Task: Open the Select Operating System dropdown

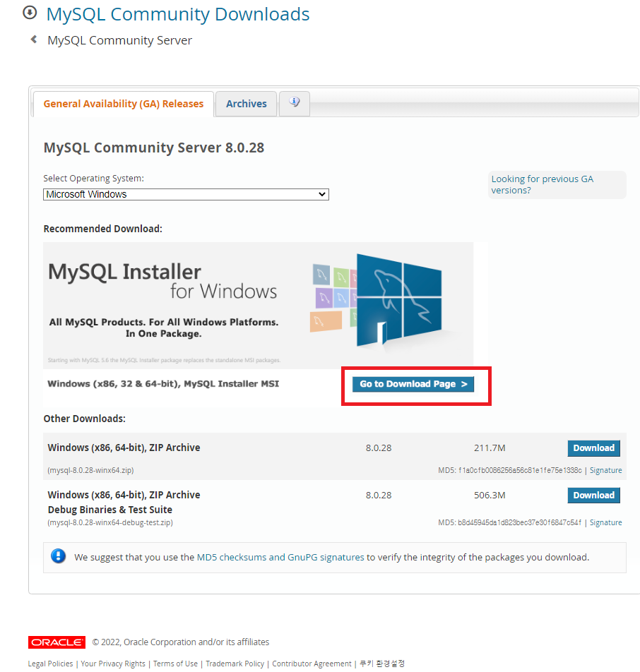Action: point(186,194)
